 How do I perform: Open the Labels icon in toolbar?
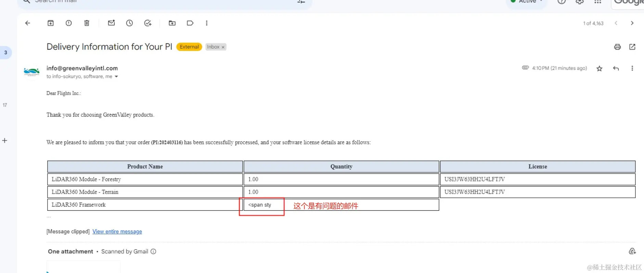point(190,23)
